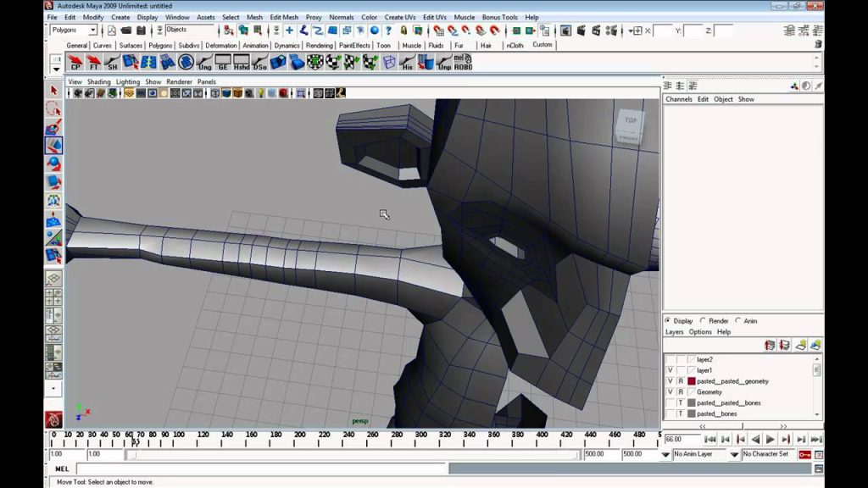Choose the Paint Selection tool
868x488 pixels.
tap(53, 127)
